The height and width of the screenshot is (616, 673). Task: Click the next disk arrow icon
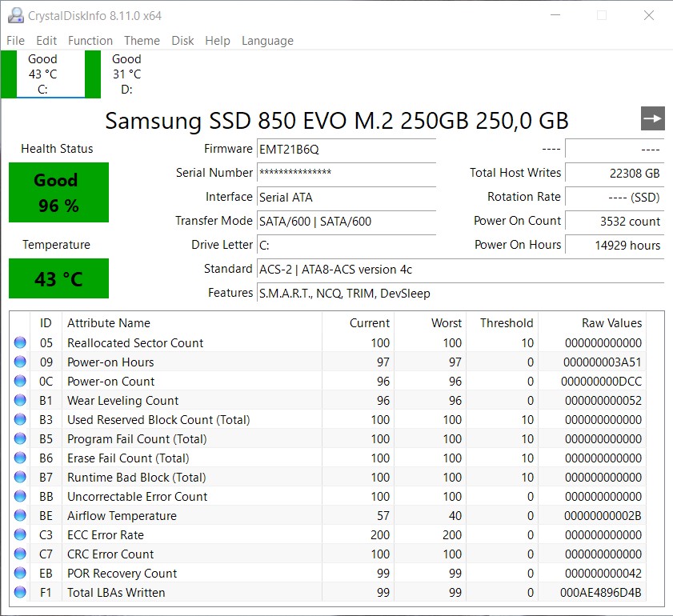[653, 118]
